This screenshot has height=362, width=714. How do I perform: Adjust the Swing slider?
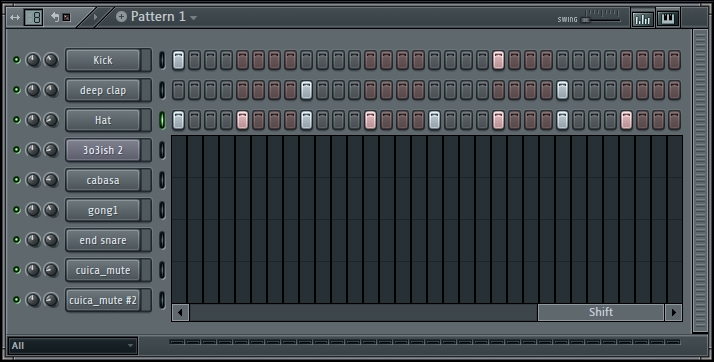coord(586,20)
